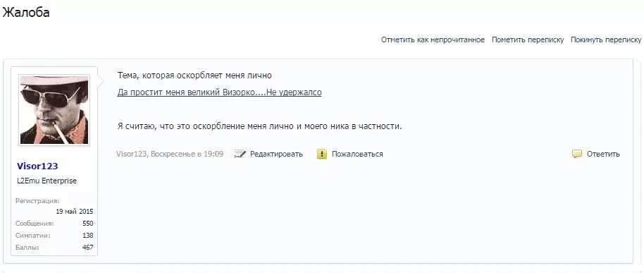Click the Баллы count 467
The image size is (644, 273).
coord(87,248)
